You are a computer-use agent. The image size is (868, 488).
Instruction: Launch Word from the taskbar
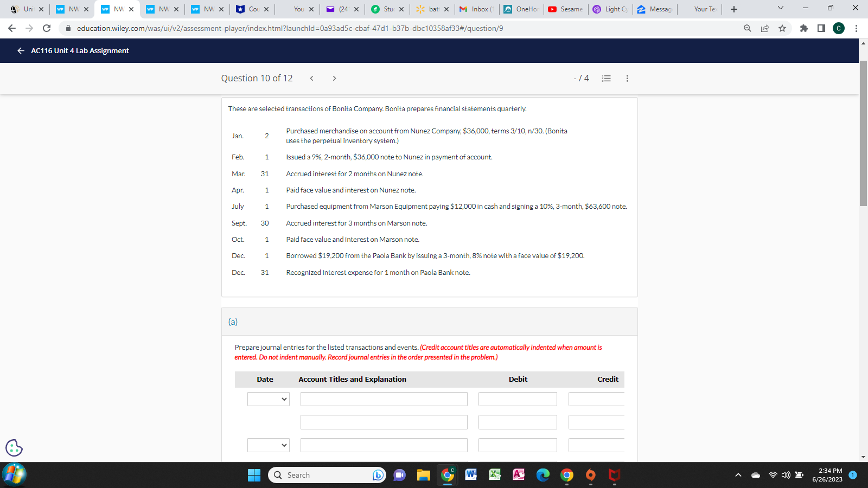coord(471,474)
